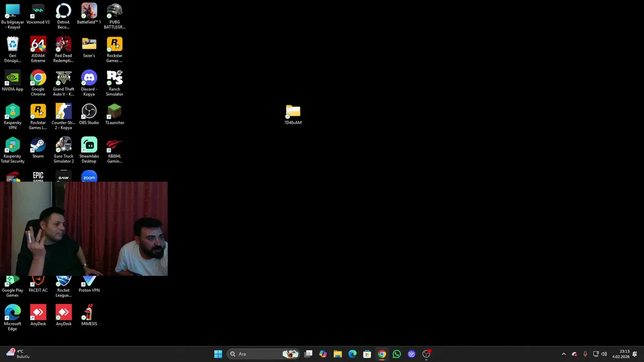Open the Grand Theft Auto V shortcut

click(63, 83)
